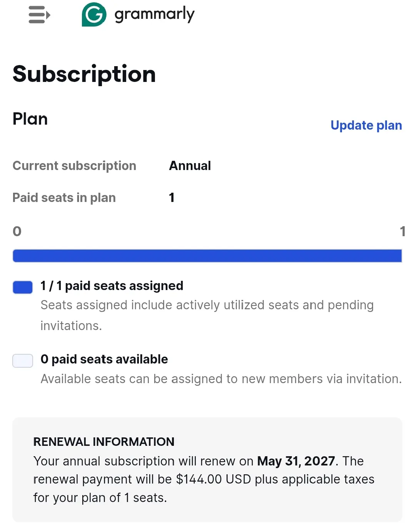Click the RENEWAL INFORMATION heading

click(x=104, y=442)
